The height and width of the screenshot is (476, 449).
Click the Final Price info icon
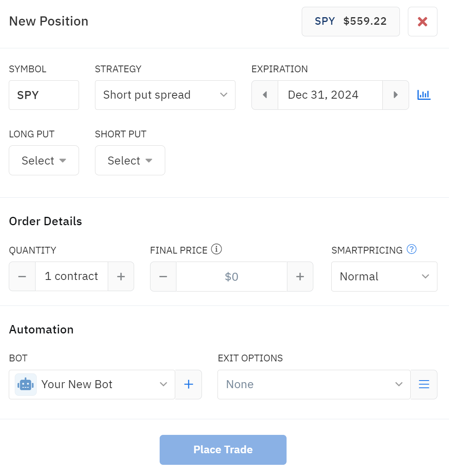(216, 249)
